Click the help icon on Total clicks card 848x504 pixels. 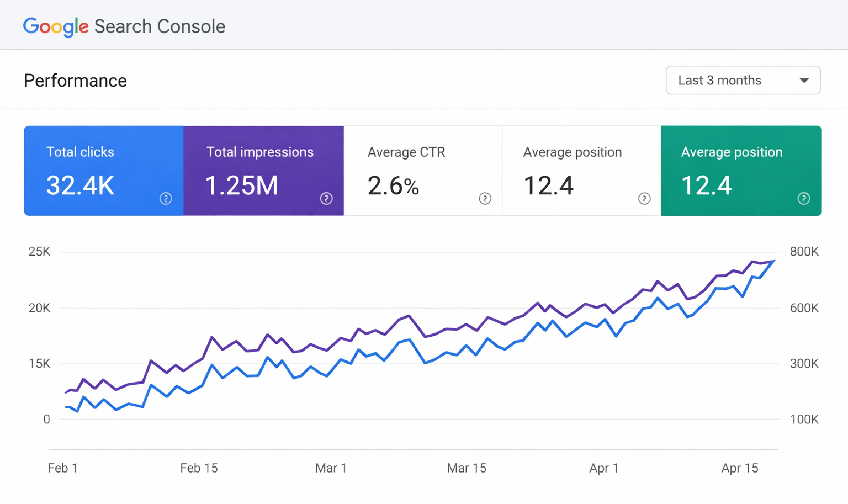tap(166, 199)
